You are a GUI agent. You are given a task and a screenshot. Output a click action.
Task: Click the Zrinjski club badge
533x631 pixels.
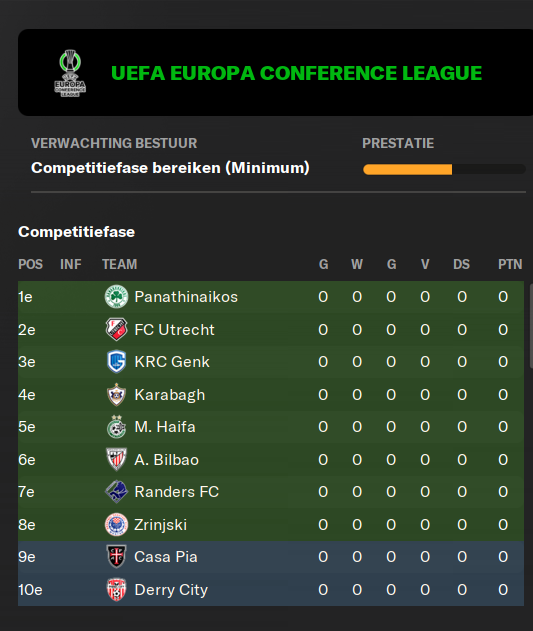tap(116, 524)
